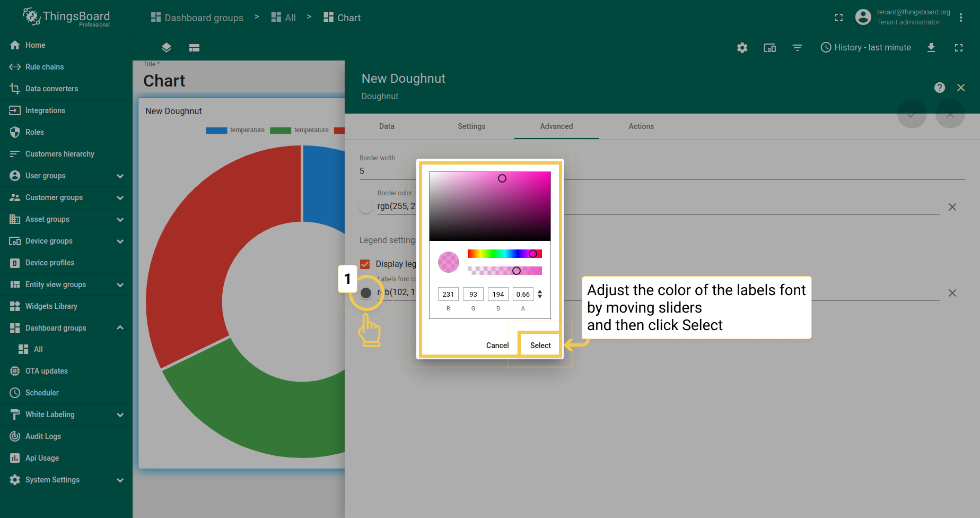Open the three-dot user menu

(x=961, y=18)
